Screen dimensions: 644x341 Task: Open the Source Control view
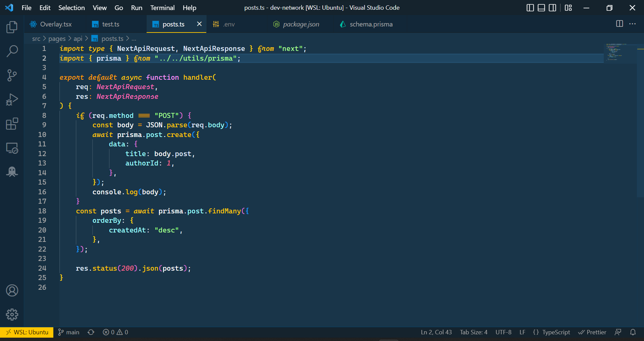point(12,75)
